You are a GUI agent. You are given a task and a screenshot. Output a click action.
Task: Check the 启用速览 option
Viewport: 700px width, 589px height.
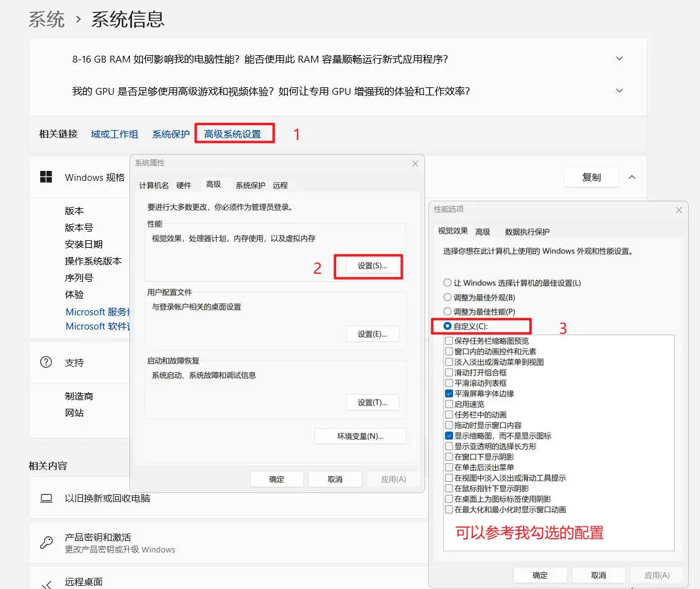point(447,403)
